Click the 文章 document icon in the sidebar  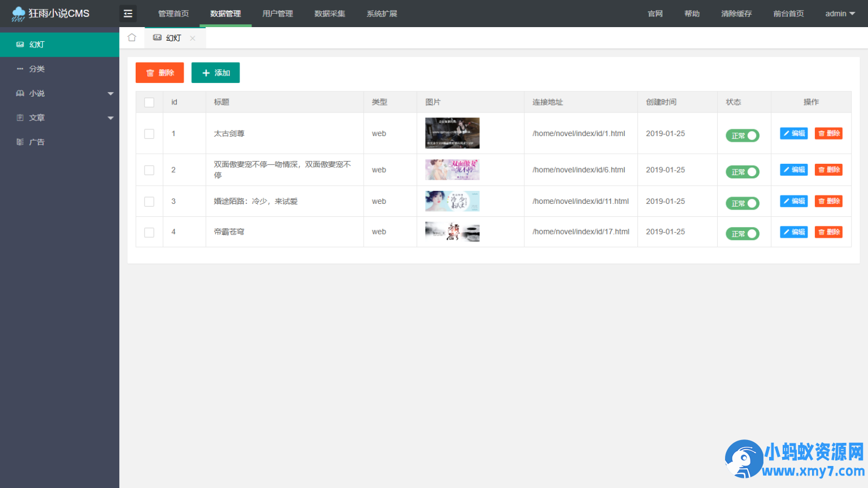[20, 117]
